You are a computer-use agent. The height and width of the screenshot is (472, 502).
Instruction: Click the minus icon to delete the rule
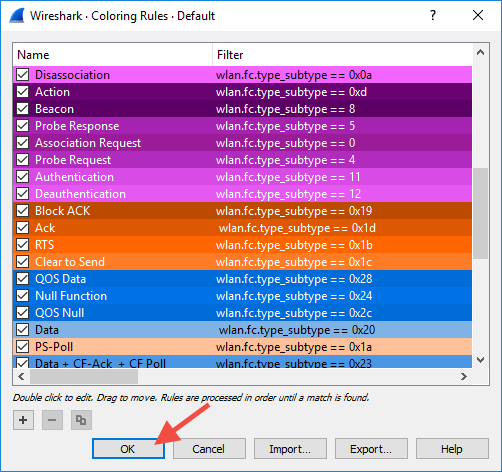[x=52, y=420]
